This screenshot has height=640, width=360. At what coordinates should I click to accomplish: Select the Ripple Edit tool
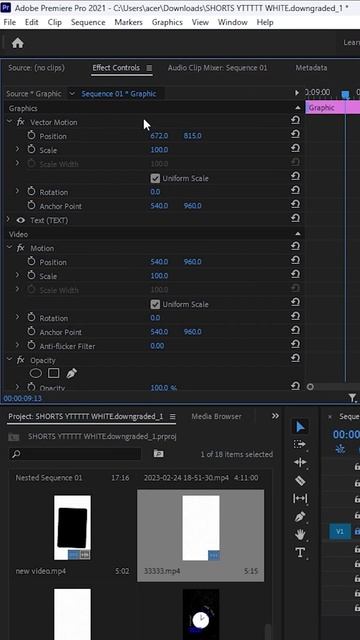click(300, 462)
